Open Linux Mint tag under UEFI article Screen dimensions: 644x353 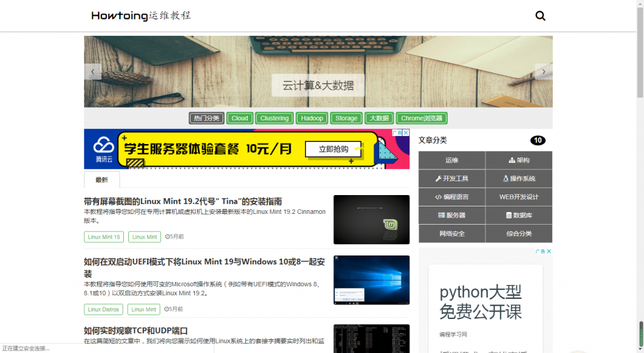click(144, 309)
